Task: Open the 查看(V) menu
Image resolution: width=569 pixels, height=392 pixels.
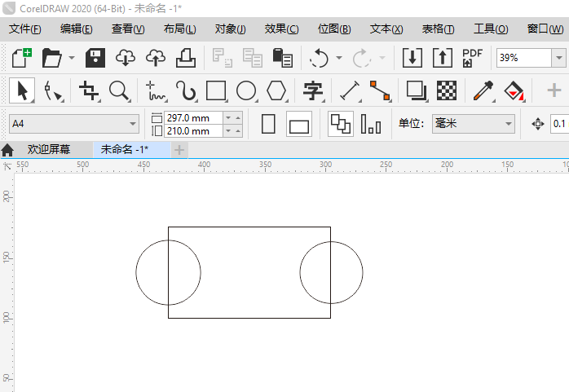Action: coord(128,29)
